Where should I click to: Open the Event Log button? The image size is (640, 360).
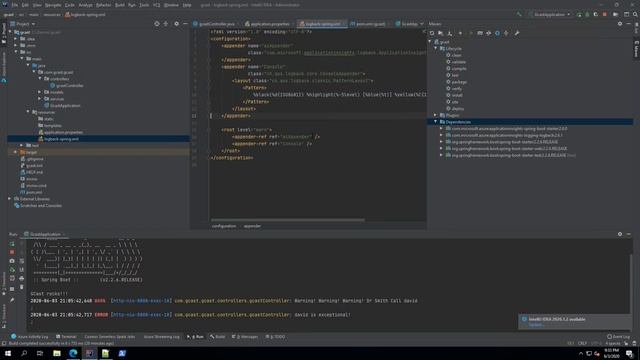tap(618, 337)
